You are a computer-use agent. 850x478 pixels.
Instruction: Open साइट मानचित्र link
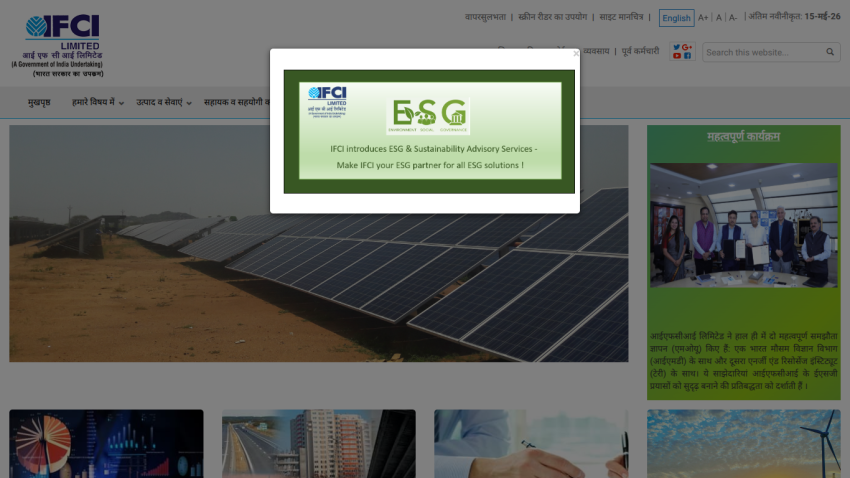621,17
